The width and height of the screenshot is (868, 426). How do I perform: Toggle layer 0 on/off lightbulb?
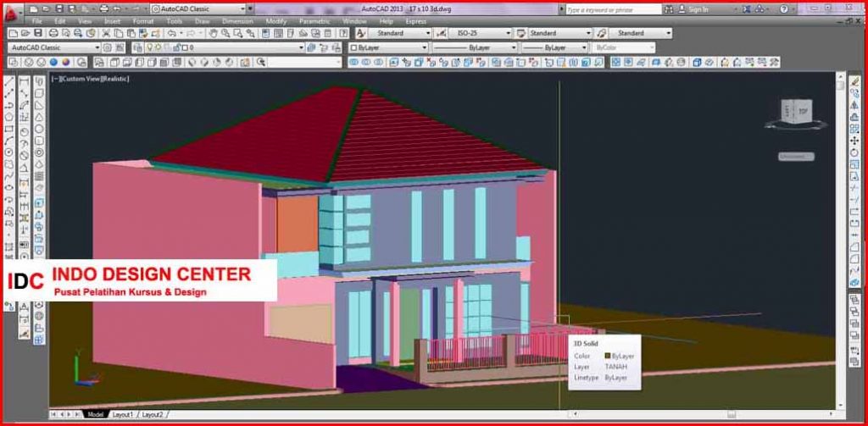(150, 47)
